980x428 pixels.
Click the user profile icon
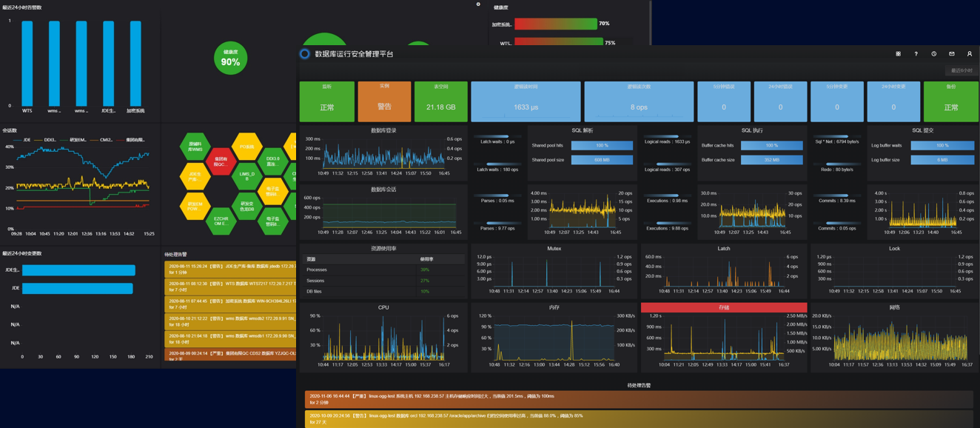[x=970, y=54]
